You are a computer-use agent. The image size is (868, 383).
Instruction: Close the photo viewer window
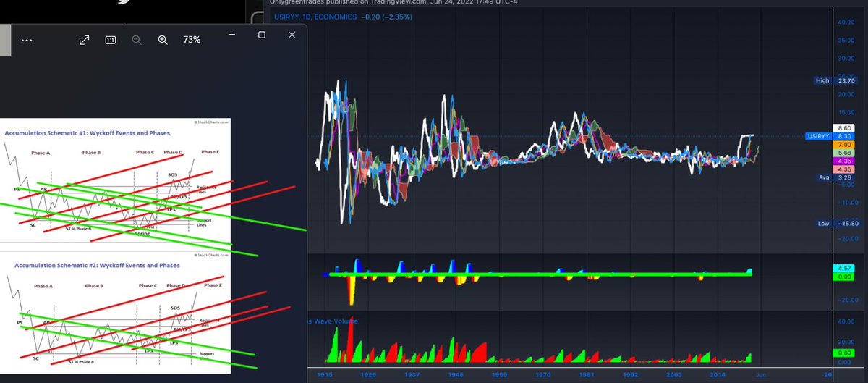292,35
